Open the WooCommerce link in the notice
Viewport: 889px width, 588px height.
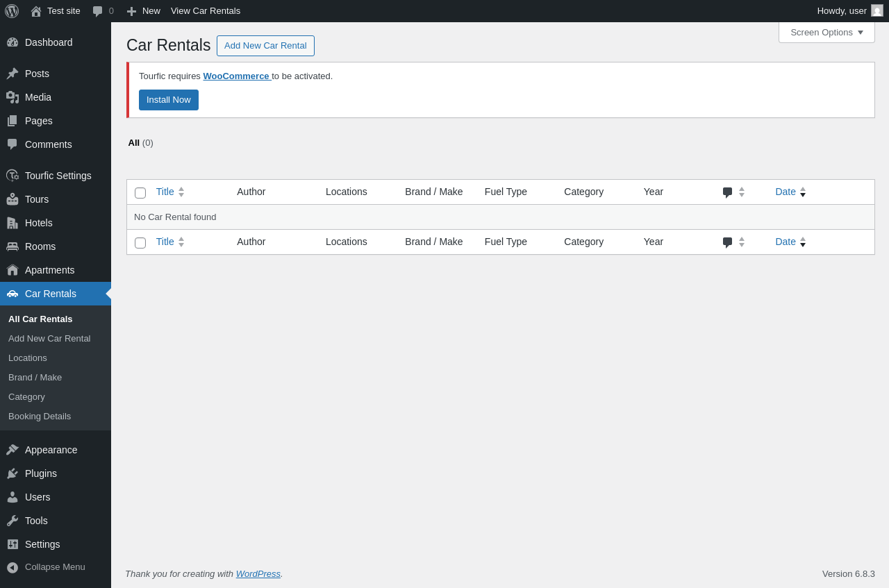(x=236, y=76)
